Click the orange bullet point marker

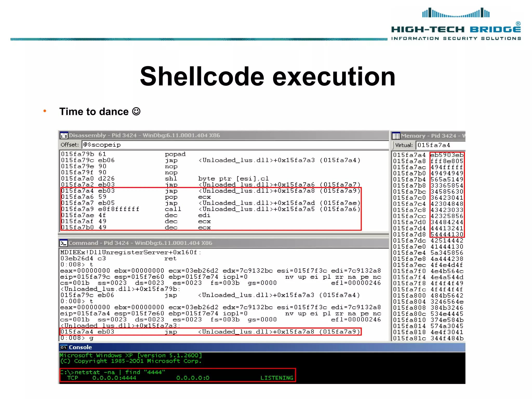point(45,111)
